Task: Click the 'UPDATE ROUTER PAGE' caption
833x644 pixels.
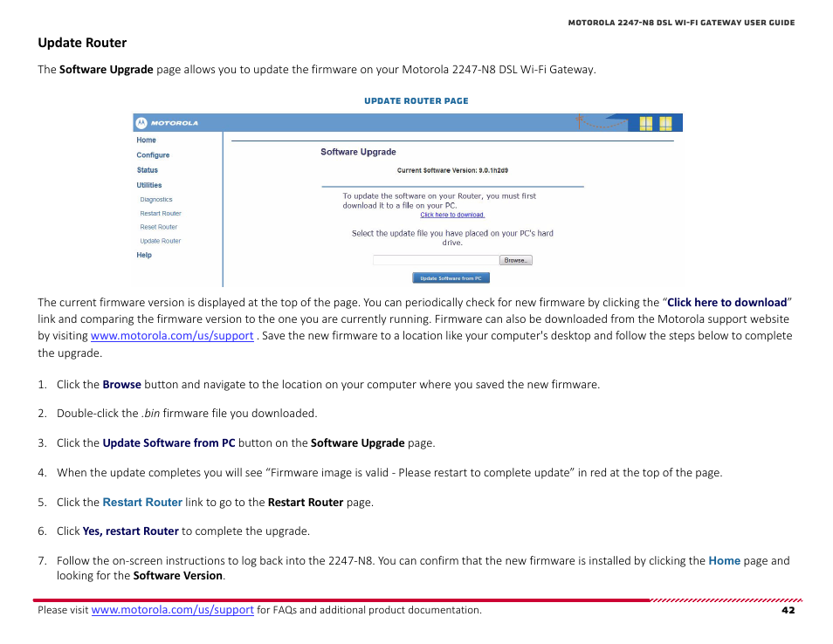Action: (x=416, y=101)
